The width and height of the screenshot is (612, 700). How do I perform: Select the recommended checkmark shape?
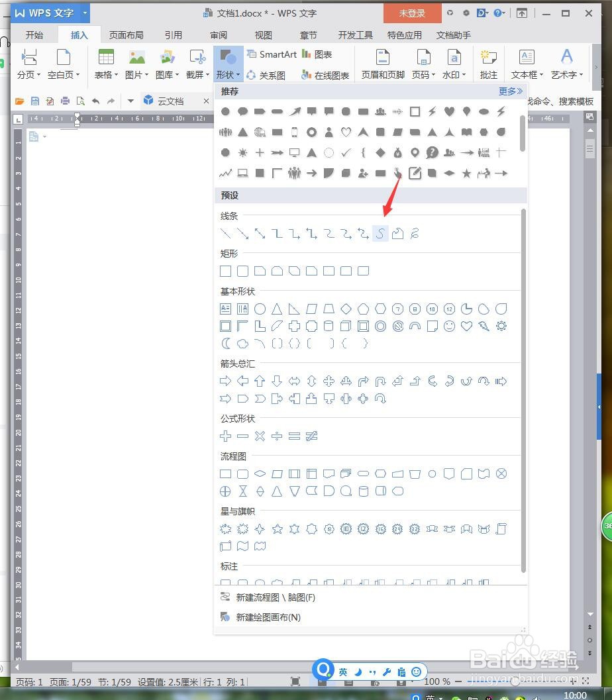346,153
